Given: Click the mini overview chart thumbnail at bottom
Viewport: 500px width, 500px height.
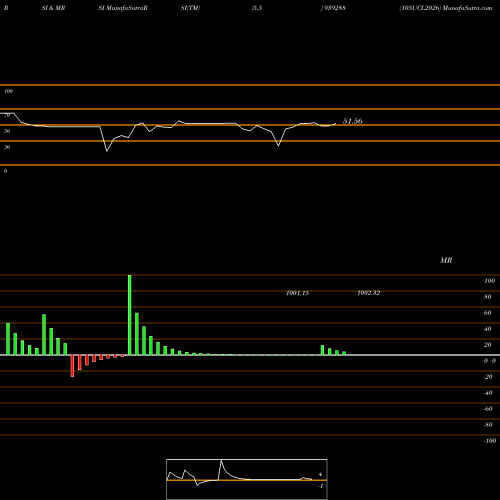Looking at the screenshot, I should pyautogui.click(x=247, y=479).
